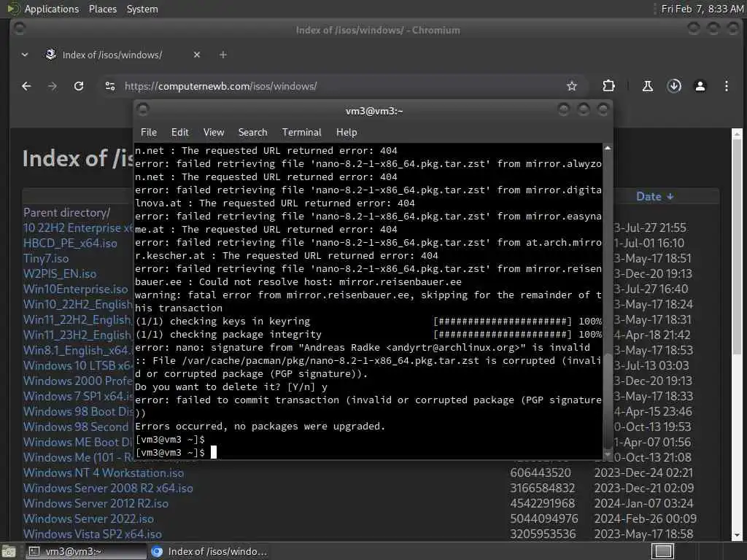This screenshot has height=560, width=747.
Task: Focus the Chromium address bar URL
Action: [x=220, y=86]
